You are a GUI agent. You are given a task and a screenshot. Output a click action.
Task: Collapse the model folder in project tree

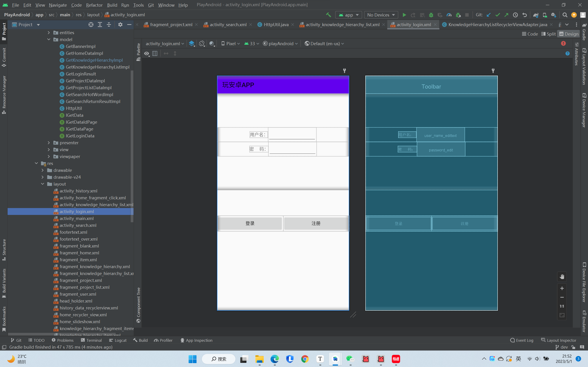[x=49, y=39]
